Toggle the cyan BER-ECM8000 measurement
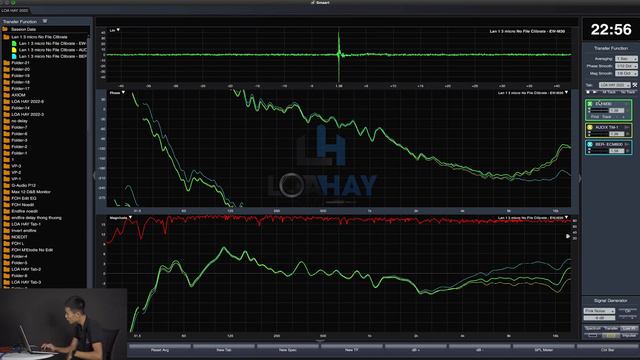The width and height of the screenshot is (640, 360). click(590, 144)
